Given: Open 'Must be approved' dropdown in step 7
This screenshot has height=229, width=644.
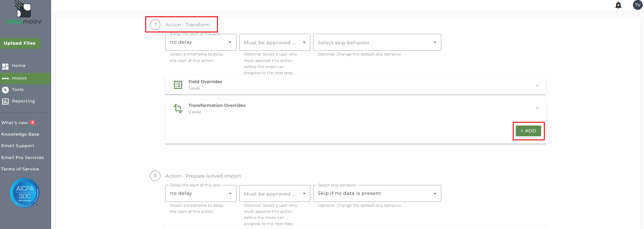Looking at the screenshot, I should 274,43.
